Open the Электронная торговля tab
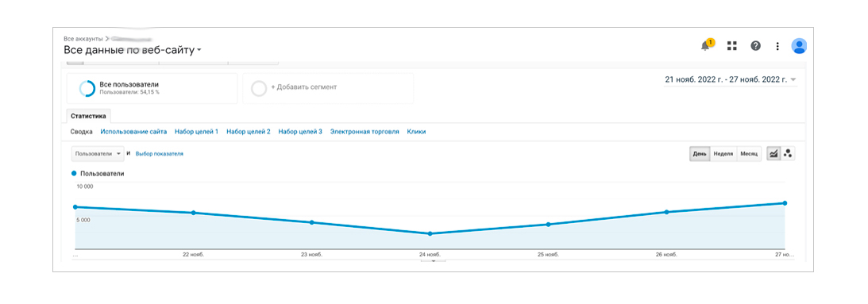The width and height of the screenshot is (868, 304). pos(365,132)
